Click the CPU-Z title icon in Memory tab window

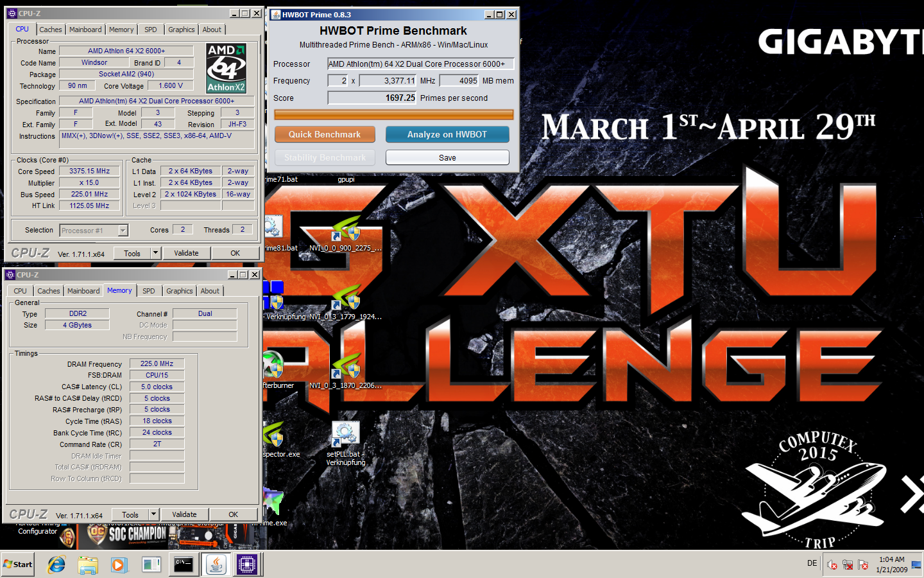tap(10, 274)
